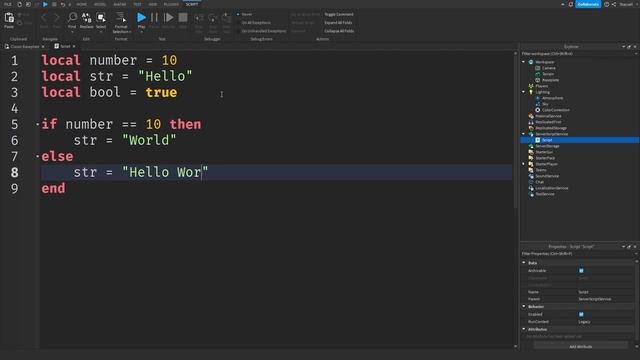Switch to the Classic Baseplate document tab

[24, 47]
